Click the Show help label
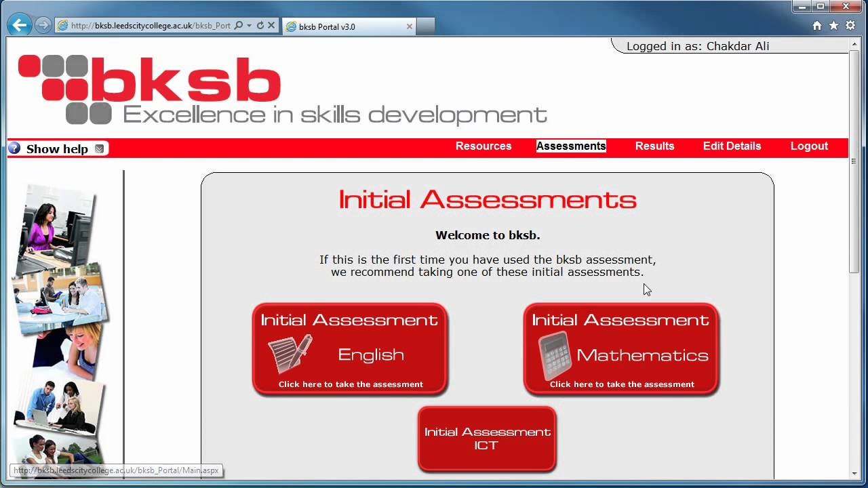This screenshot has width=868, height=488. [57, 148]
